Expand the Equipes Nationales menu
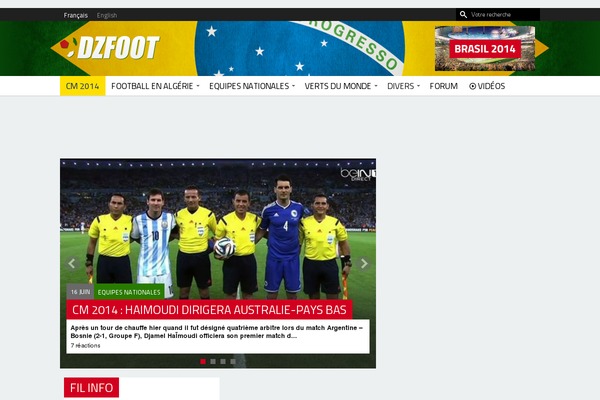This screenshot has height=400, width=600. click(252, 86)
